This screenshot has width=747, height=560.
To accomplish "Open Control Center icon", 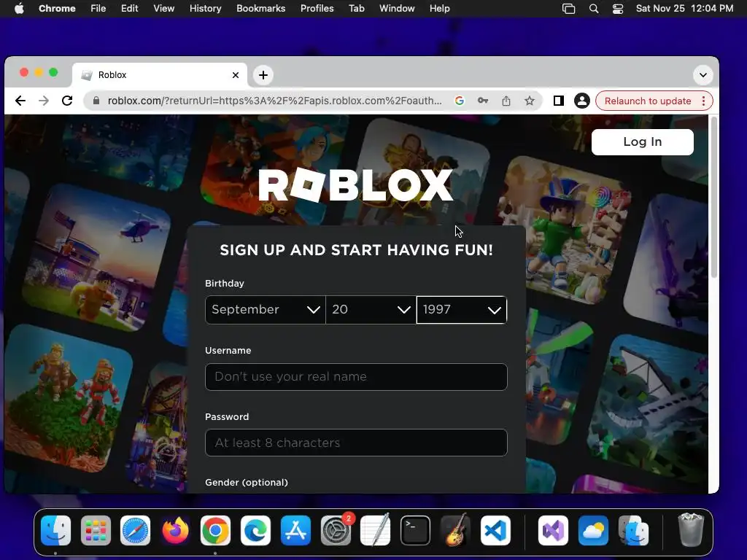I will 618,9.
